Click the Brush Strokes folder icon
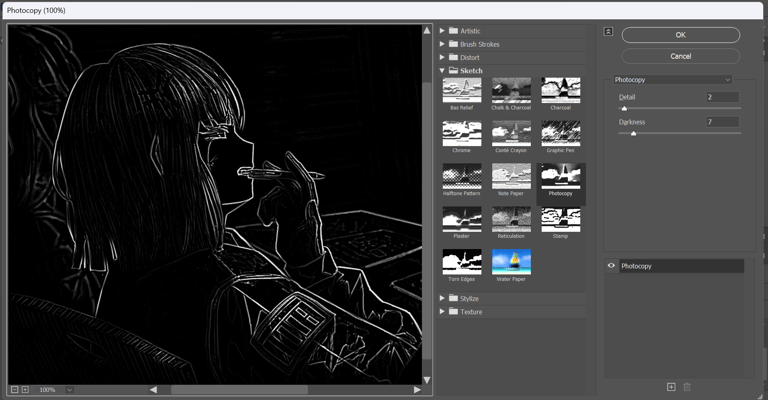Viewport: 768px width, 400px height. [x=453, y=44]
